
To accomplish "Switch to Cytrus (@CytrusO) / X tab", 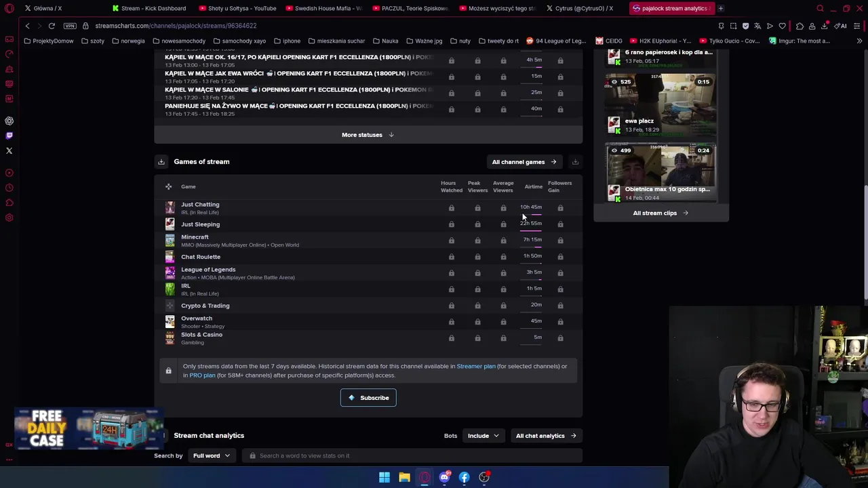I will pyautogui.click(x=584, y=8).
